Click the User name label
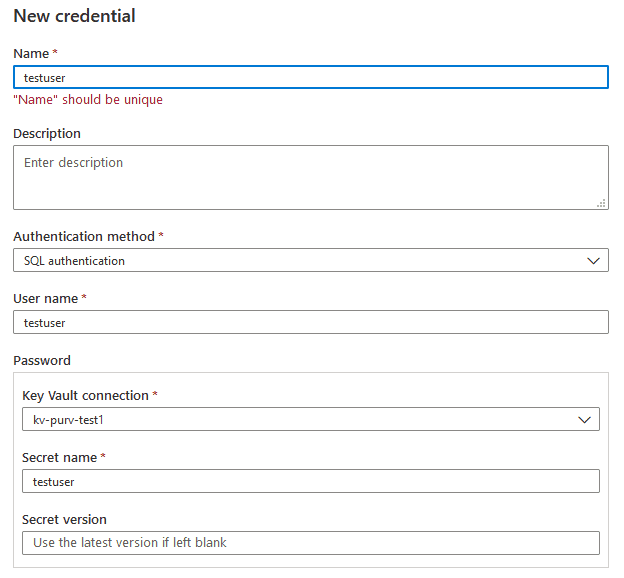Screen dimensions: 624x578 [x=46, y=298]
